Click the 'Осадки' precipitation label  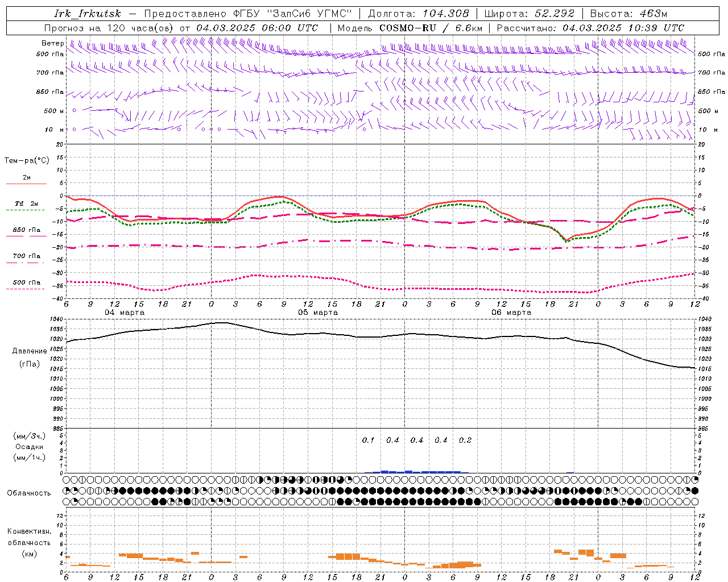tap(30, 447)
